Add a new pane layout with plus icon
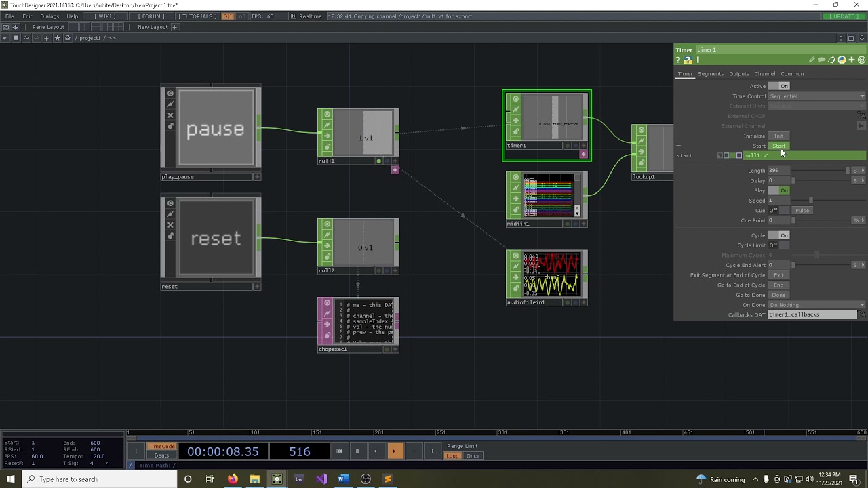Screen dimensions: 868x488 (x=174, y=27)
